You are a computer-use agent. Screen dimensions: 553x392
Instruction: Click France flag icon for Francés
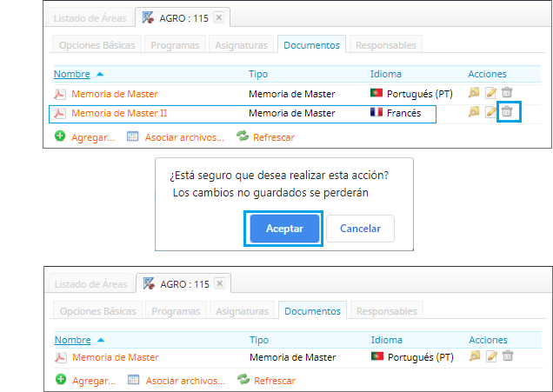(x=376, y=112)
